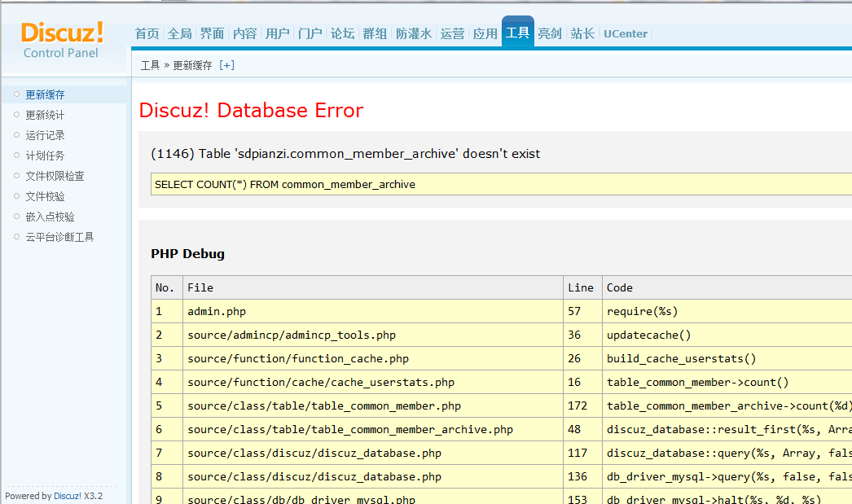Open the 界面 top menu
852x504 pixels.
click(212, 33)
